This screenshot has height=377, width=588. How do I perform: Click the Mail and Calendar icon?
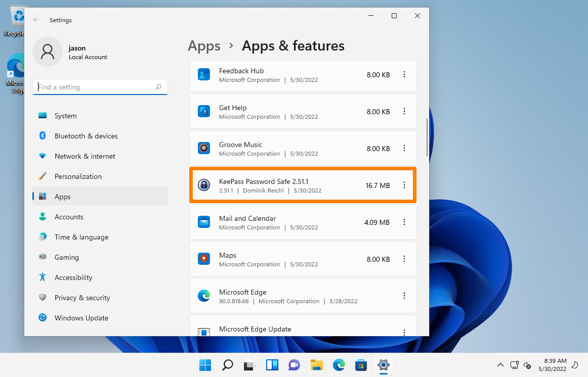point(203,222)
